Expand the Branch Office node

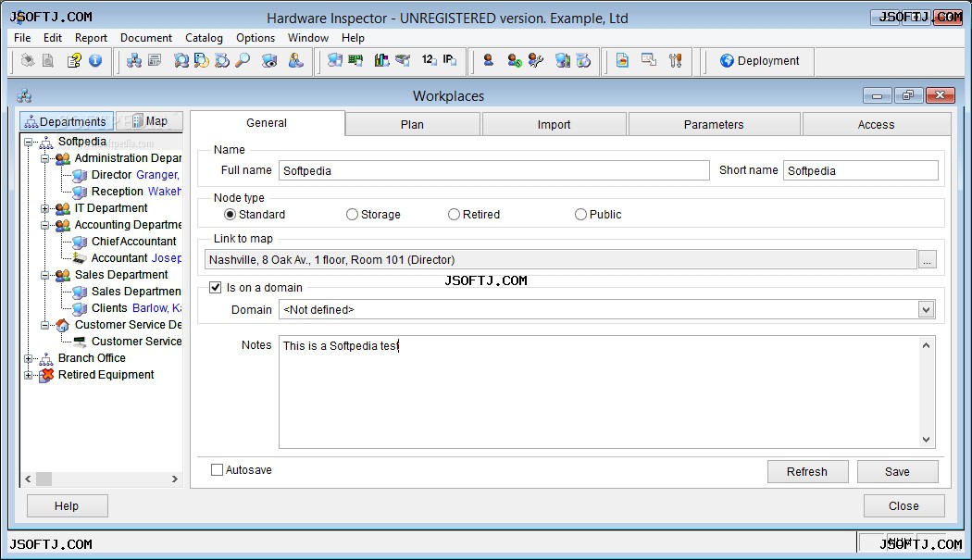tap(28, 358)
